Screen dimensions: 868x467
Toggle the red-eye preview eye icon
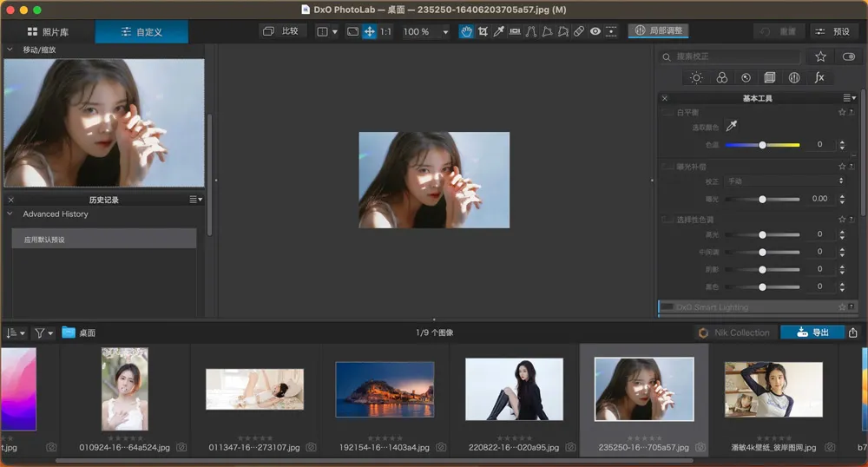(x=595, y=31)
